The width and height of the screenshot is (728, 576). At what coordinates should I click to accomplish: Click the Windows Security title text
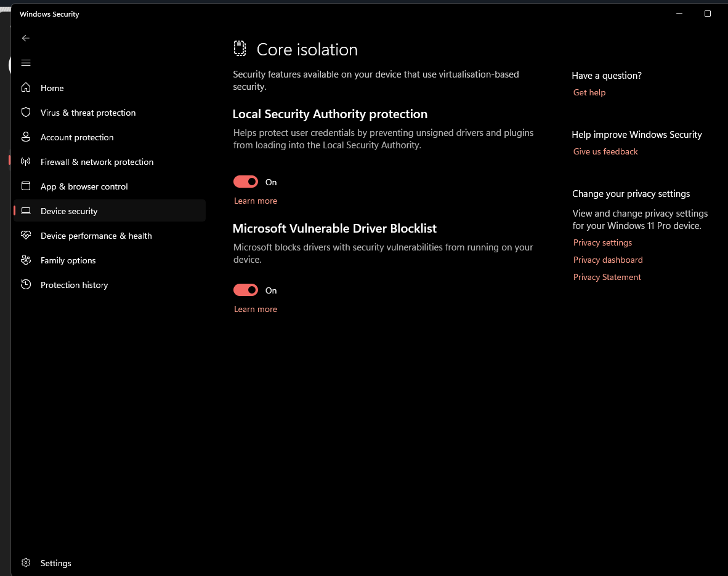point(49,14)
